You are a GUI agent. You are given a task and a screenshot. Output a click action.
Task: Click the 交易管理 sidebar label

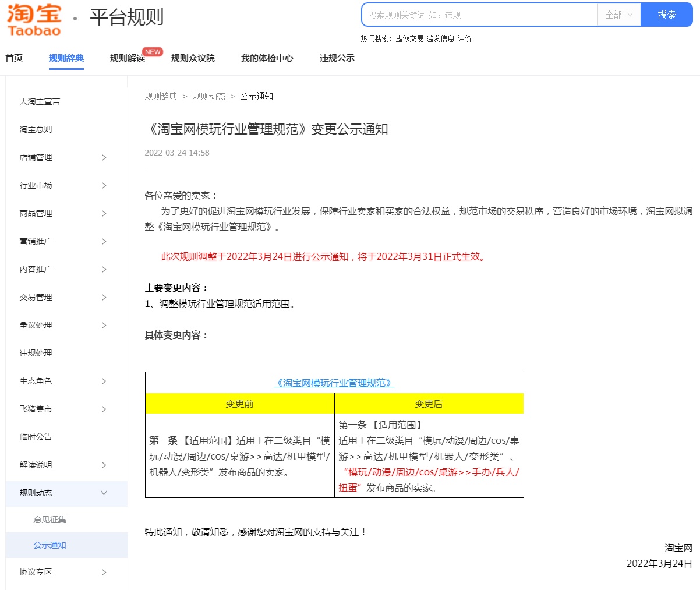pos(36,297)
